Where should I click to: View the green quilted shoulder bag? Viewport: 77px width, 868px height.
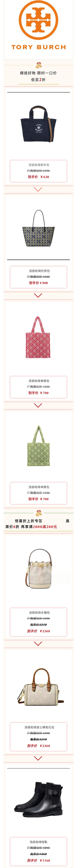coord(38,446)
